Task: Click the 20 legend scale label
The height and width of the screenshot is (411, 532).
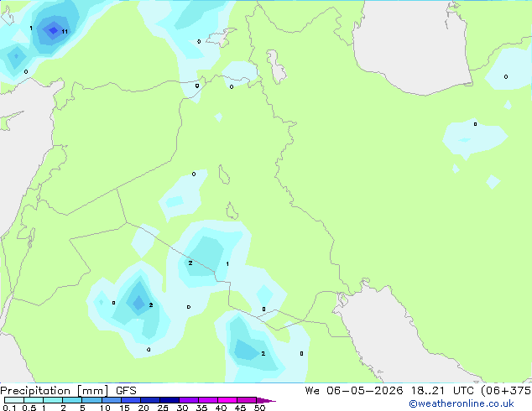Action: (x=143, y=408)
